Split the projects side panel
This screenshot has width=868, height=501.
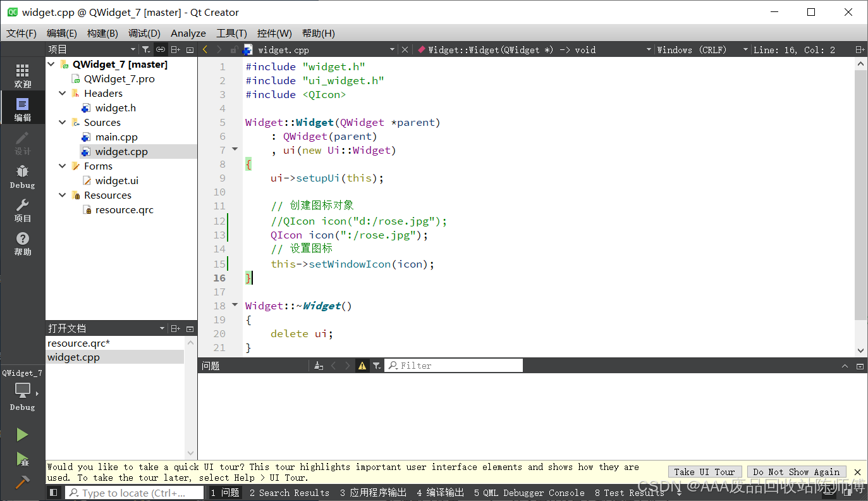pos(175,49)
